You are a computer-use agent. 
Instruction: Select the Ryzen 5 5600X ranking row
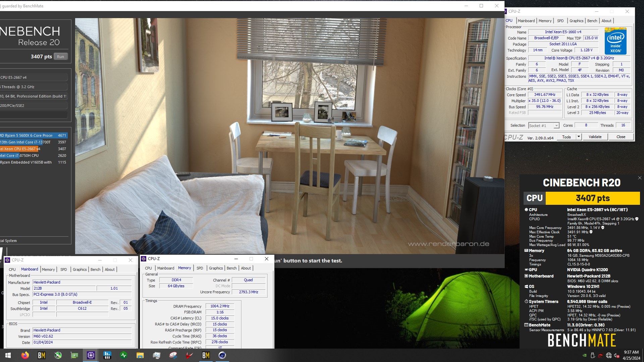34,135
